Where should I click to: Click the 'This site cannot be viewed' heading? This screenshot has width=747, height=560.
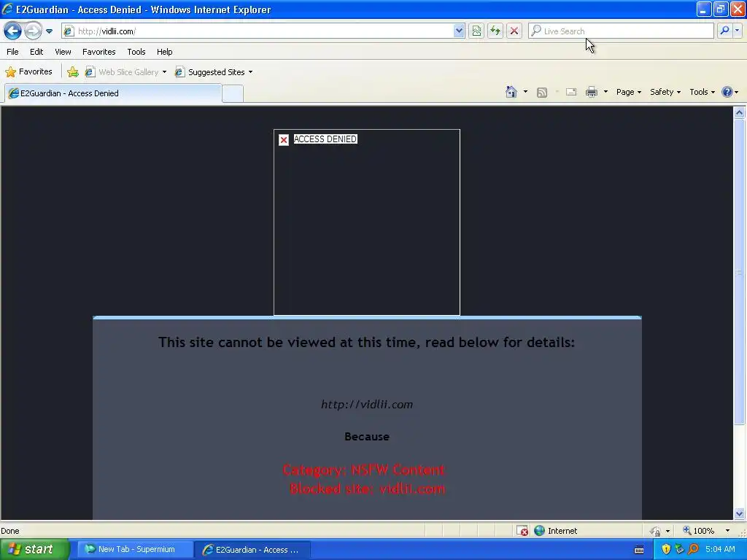(367, 343)
